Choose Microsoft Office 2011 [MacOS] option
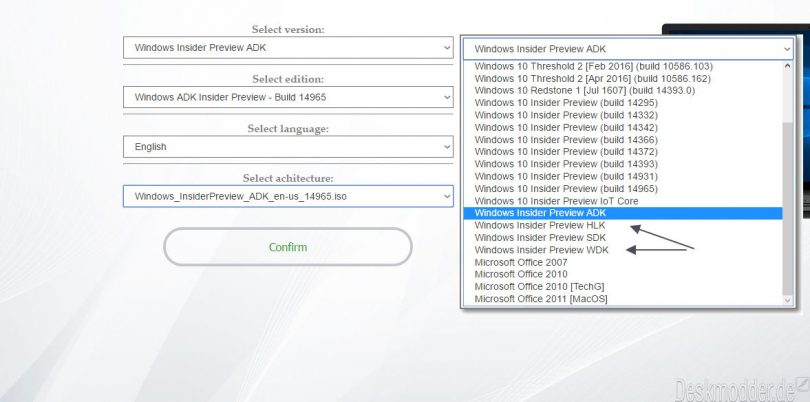This screenshot has width=810, height=402. coord(541,298)
